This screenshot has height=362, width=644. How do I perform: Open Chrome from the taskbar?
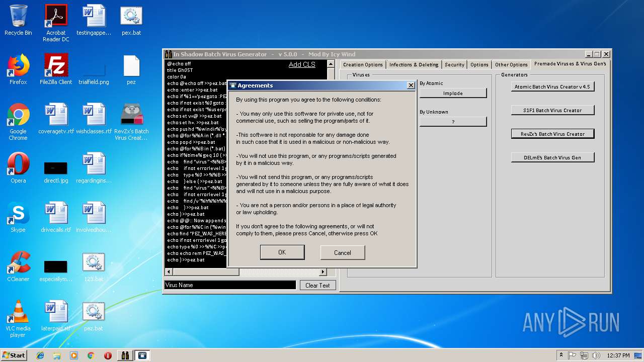click(91, 355)
